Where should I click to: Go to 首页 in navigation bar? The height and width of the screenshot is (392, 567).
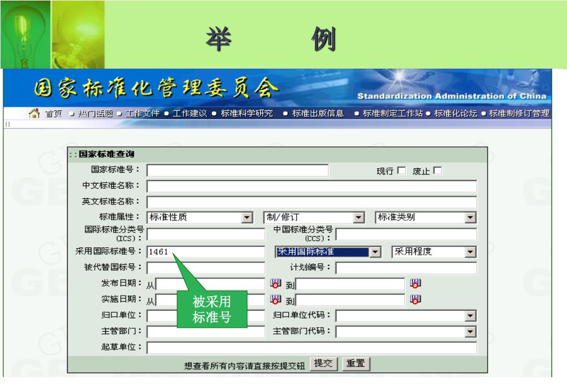[54, 114]
